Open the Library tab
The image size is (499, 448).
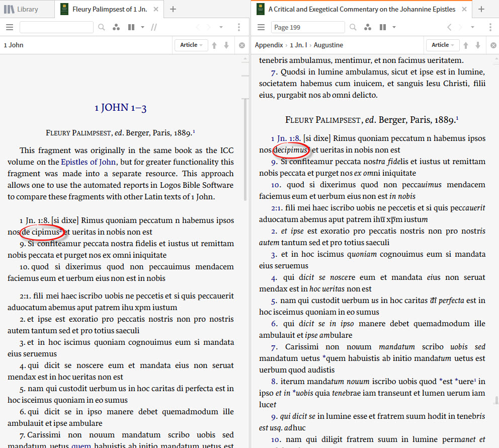(21, 9)
